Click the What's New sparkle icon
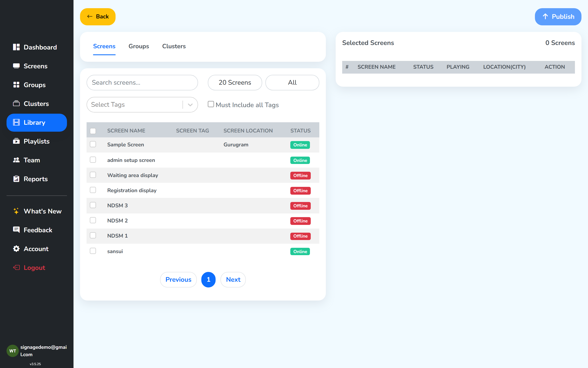 [x=16, y=211]
